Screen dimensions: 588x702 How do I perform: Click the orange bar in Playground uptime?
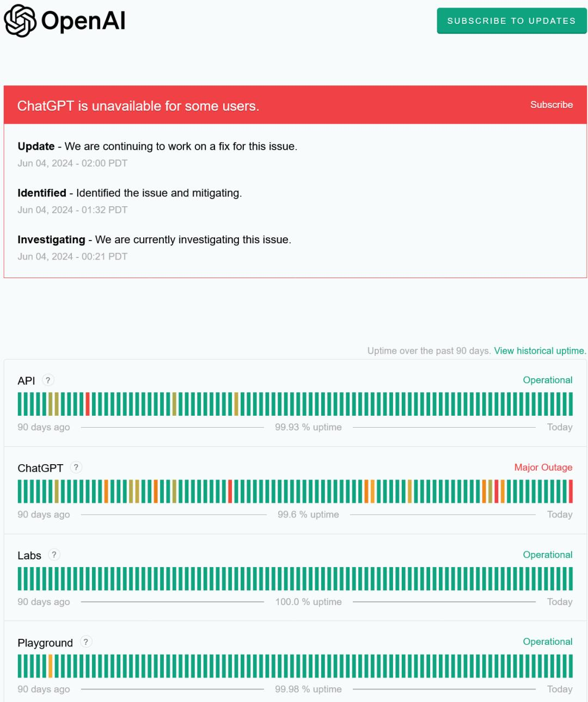[50, 666]
